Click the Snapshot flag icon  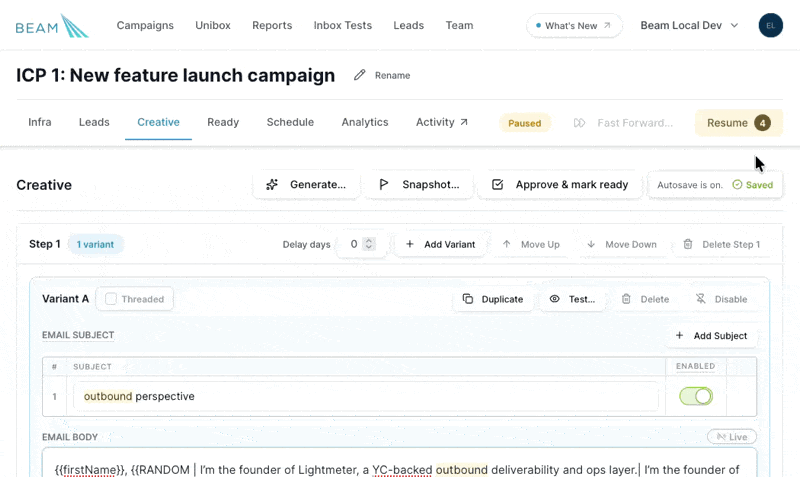[384, 185]
